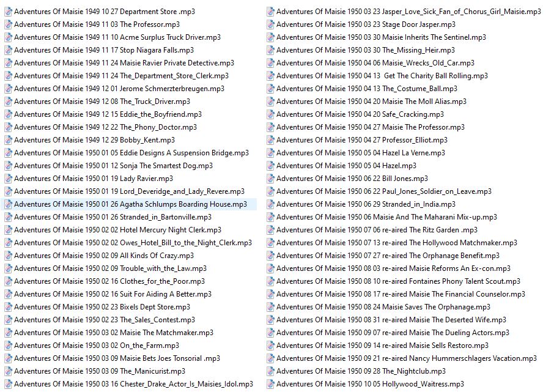Select Chester_Drake_Actor_Is_Maisies_Idol.mp3
Image resolution: width=546 pixels, height=392 pixels.
[133, 384]
